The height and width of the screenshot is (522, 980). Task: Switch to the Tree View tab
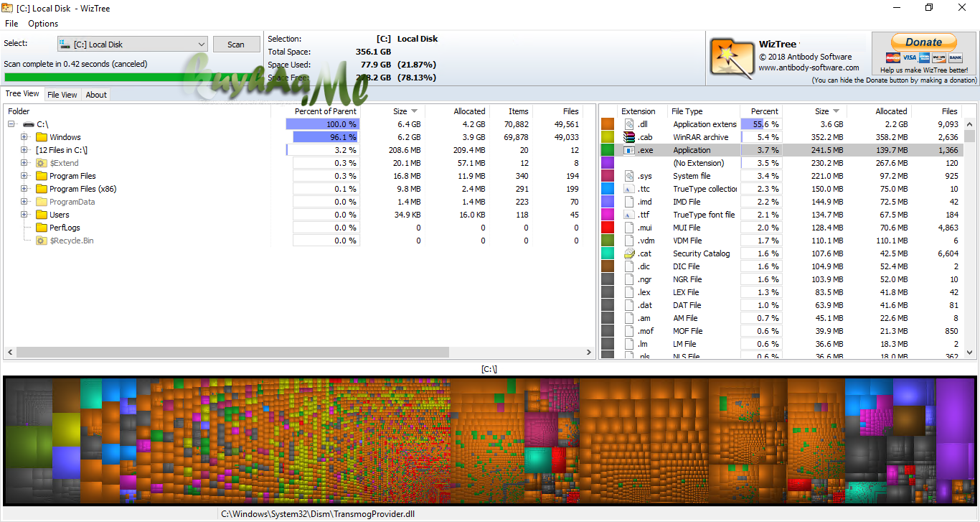pos(22,94)
